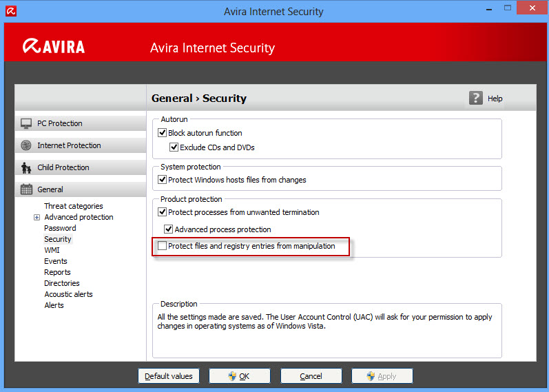Open the Events settings item
This screenshot has width=549, height=392.
[x=56, y=261]
